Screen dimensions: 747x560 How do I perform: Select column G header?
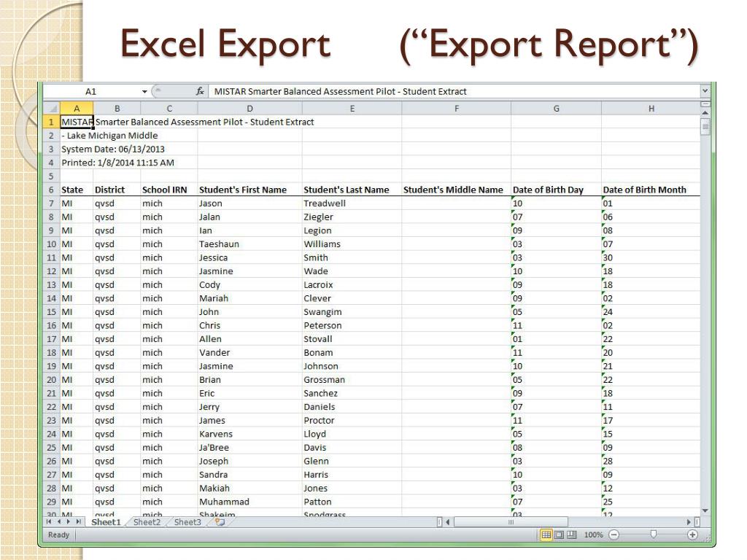pos(556,109)
